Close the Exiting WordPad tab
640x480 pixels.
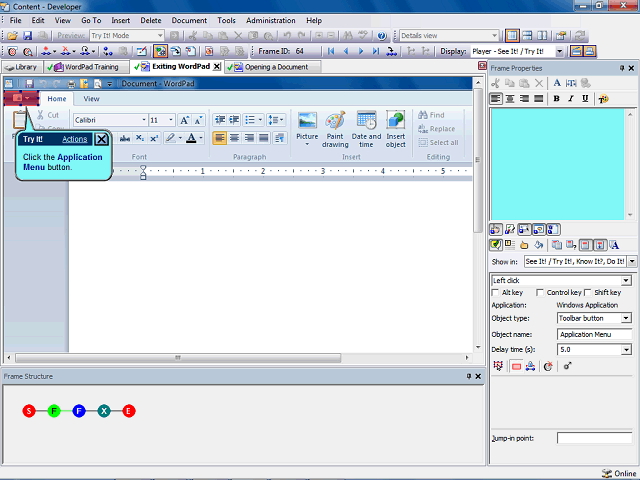point(217,66)
